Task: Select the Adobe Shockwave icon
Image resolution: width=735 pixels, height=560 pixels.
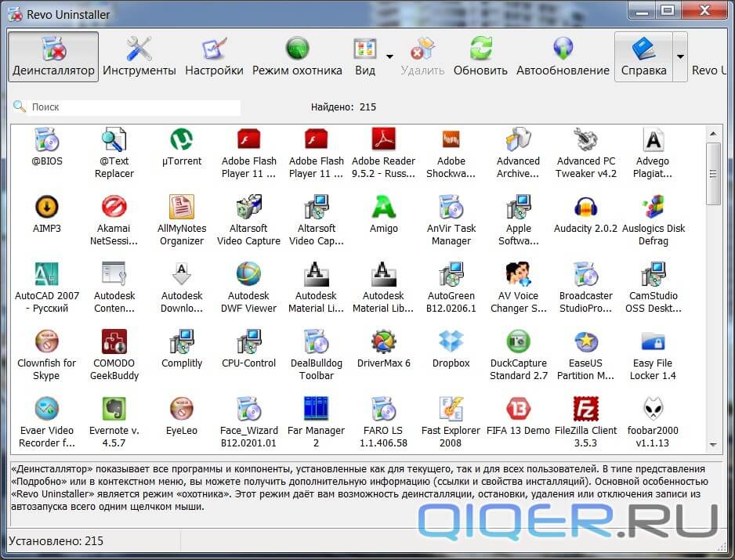Action: 451,139
